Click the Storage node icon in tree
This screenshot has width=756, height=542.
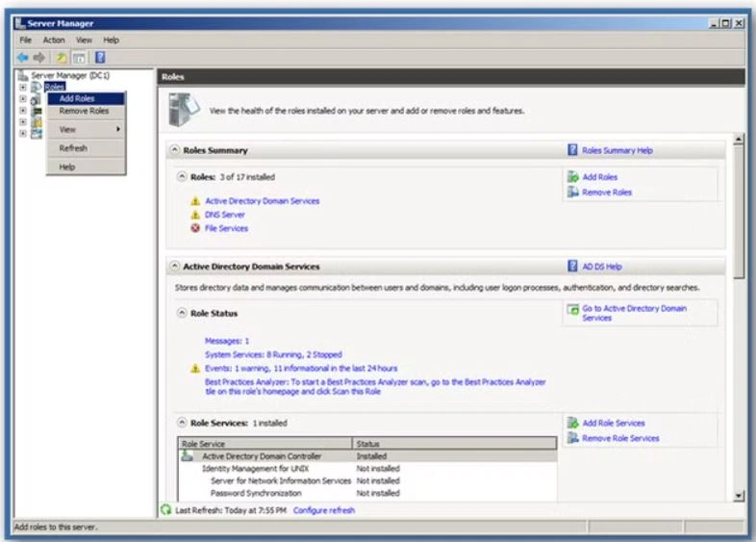pyautogui.click(x=37, y=133)
